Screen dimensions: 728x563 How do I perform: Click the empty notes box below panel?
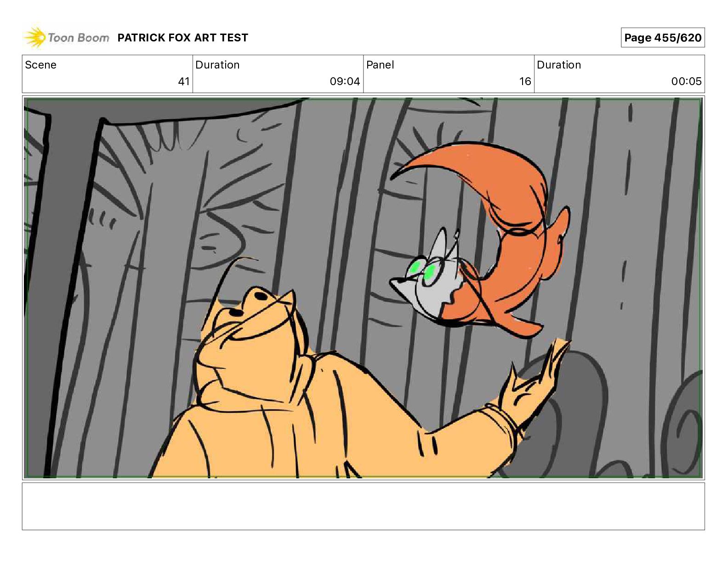[x=363, y=506]
